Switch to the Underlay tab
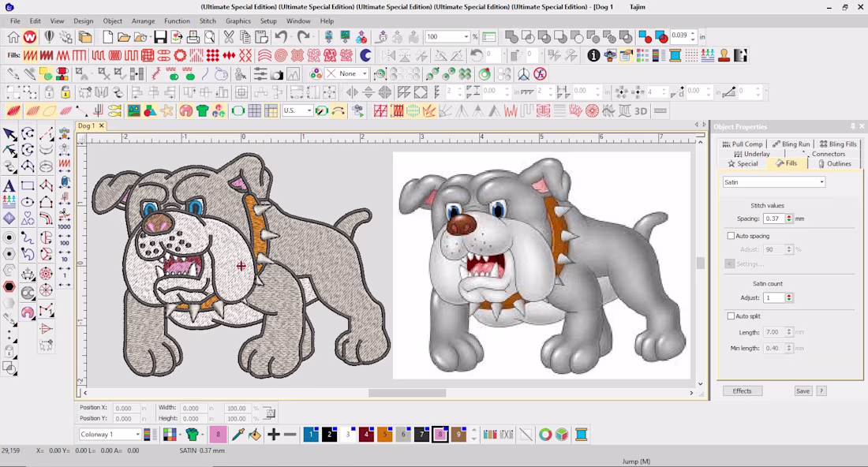The height and width of the screenshot is (467, 868). click(752, 154)
